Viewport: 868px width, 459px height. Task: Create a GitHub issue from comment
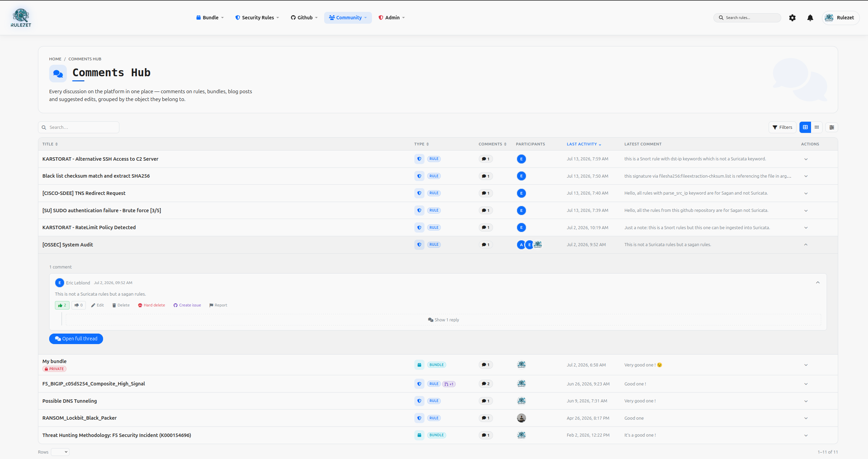click(x=187, y=305)
